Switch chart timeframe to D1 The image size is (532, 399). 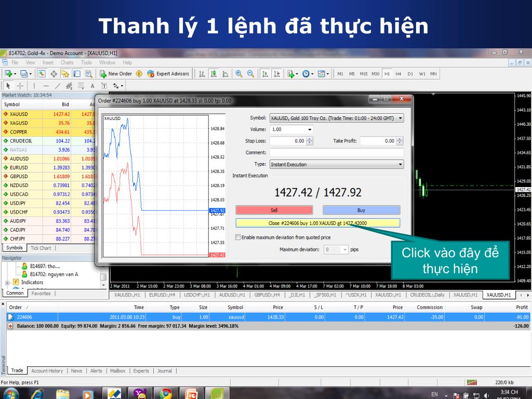tap(410, 74)
